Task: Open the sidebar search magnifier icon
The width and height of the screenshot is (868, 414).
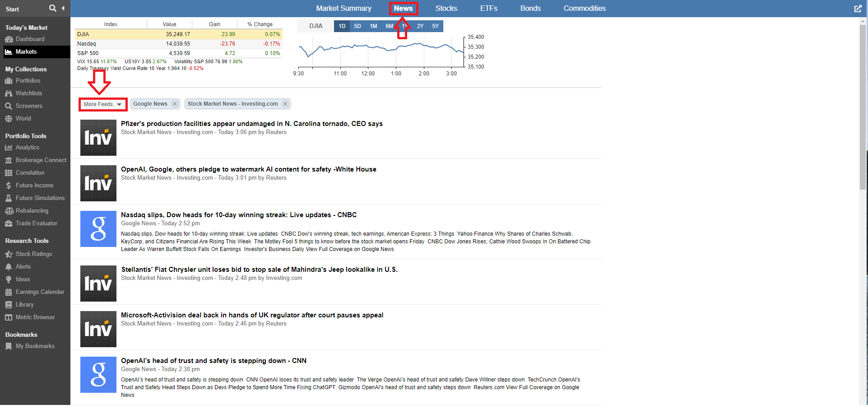Action: coord(53,8)
